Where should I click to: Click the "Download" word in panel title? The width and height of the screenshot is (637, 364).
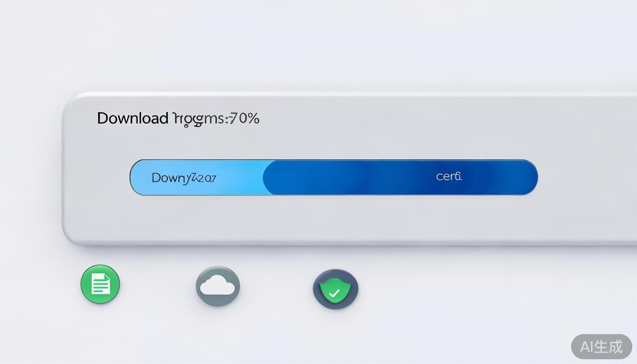[x=132, y=118]
